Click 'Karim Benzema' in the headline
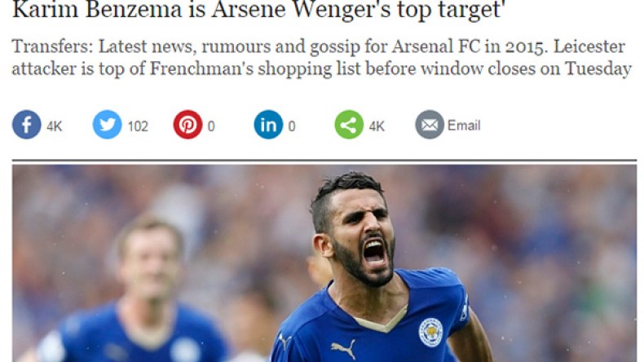The height and width of the screenshot is (362, 644). pos(97,9)
